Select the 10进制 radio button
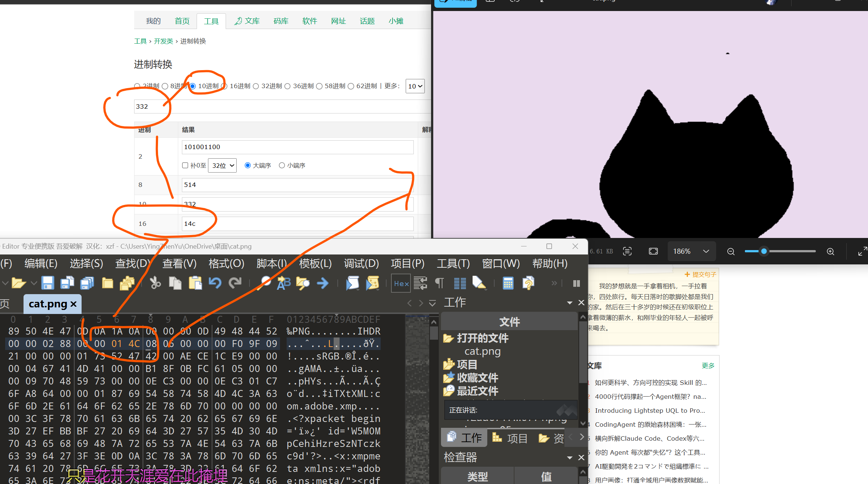 [x=193, y=86]
